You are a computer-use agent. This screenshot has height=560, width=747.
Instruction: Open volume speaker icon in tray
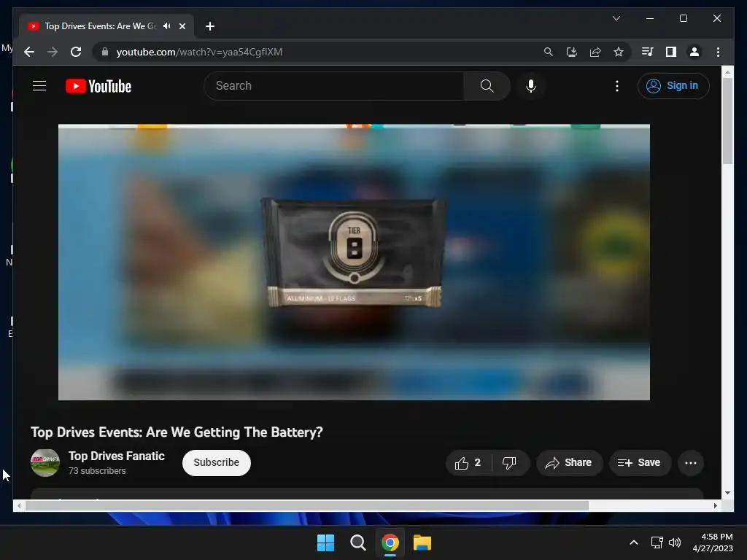[675, 542]
